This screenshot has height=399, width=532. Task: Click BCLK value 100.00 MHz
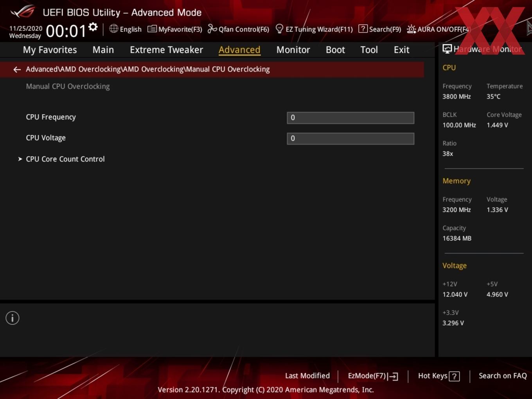pyautogui.click(x=459, y=125)
